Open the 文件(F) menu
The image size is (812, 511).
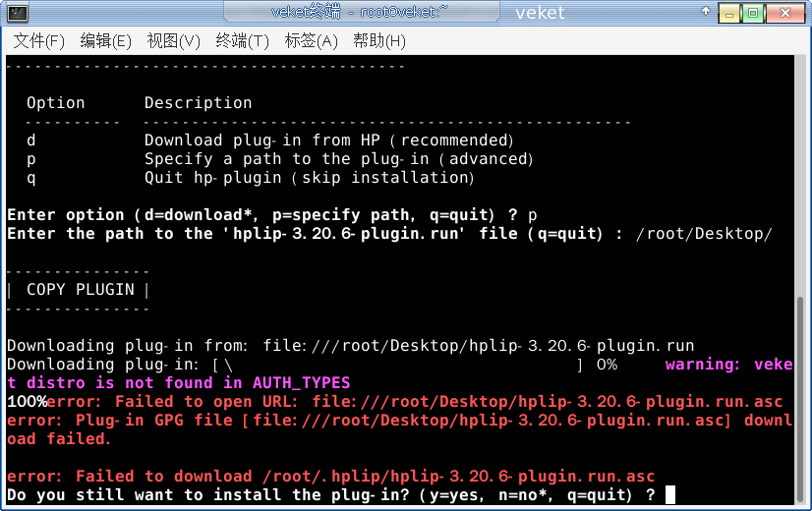pyautogui.click(x=38, y=41)
